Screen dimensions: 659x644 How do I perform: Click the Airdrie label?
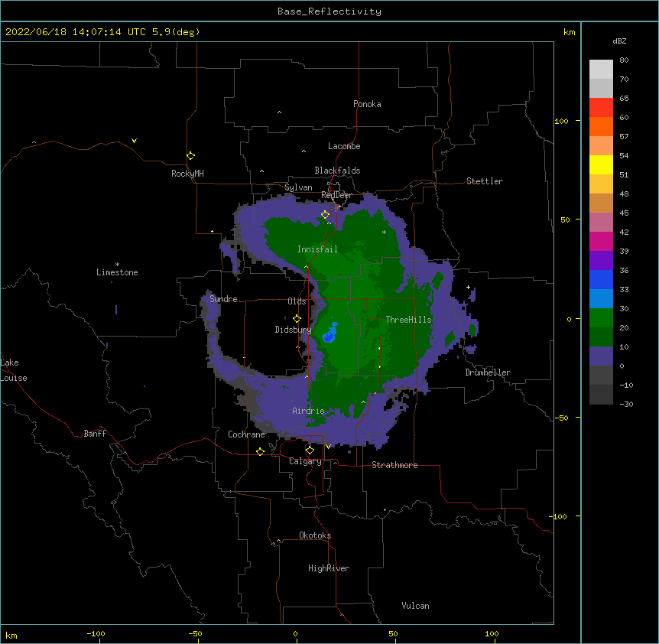coord(308,411)
